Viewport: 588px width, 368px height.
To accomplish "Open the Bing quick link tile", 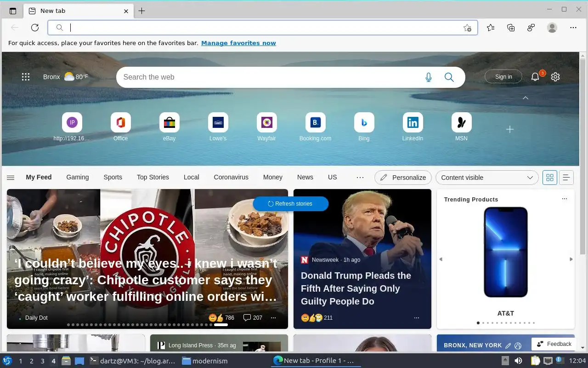I will click(x=364, y=127).
